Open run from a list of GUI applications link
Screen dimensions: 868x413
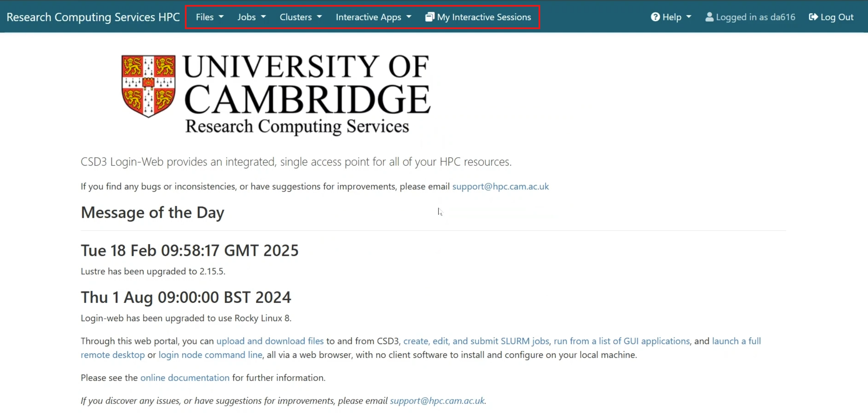click(x=622, y=341)
